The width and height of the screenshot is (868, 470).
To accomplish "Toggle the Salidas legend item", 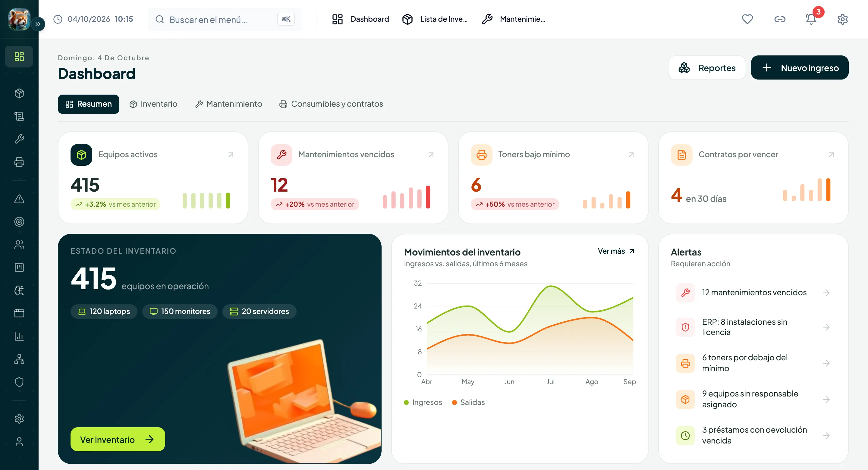I will point(468,403).
